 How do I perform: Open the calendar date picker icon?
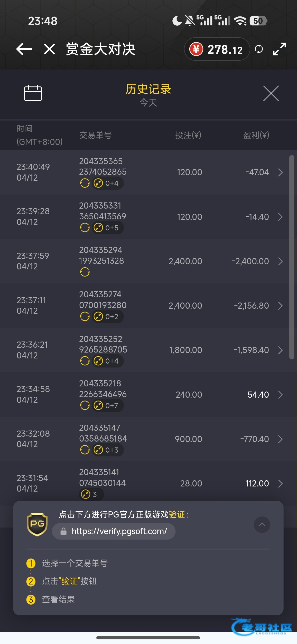click(x=33, y=93)
